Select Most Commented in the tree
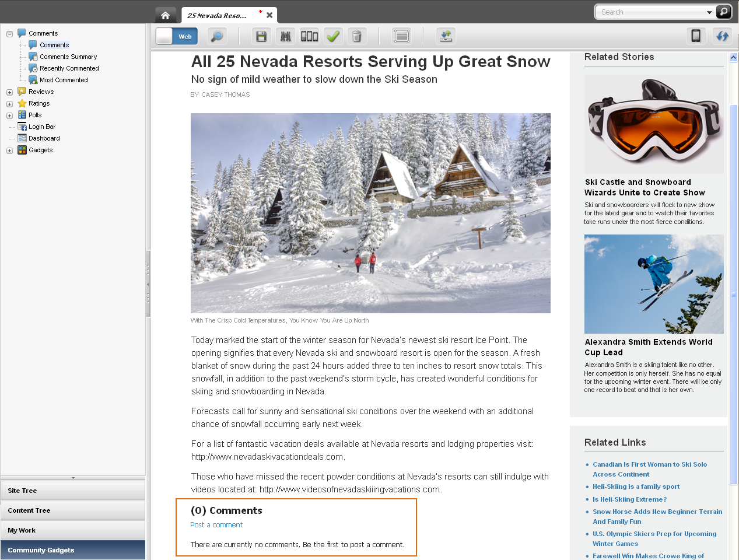Screen dimensions: 739x560 [x=64, y=80]
